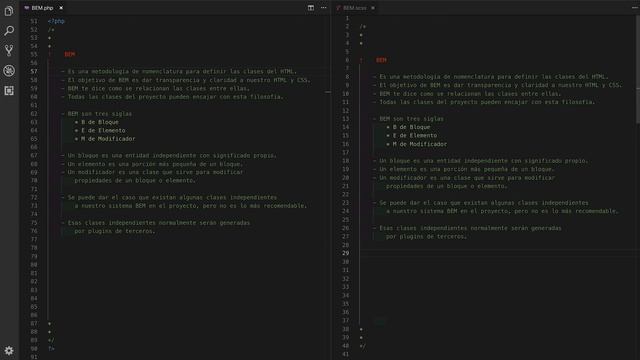Open the Source Control view

pos(9,51)
